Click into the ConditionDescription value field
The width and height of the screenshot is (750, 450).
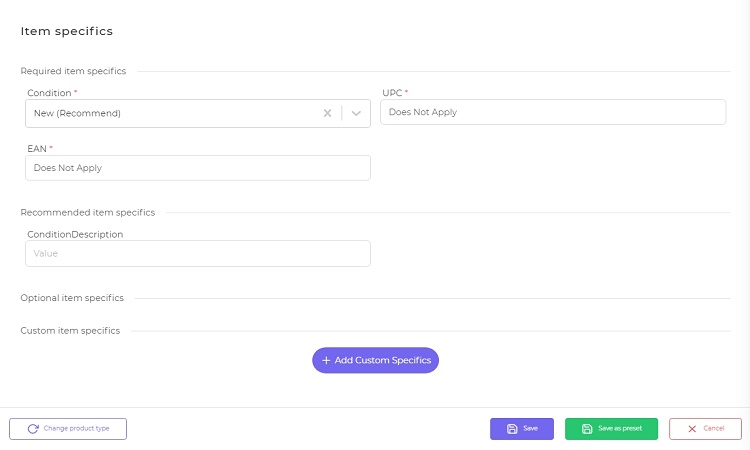pyautogui.click(x=198, y=253)
